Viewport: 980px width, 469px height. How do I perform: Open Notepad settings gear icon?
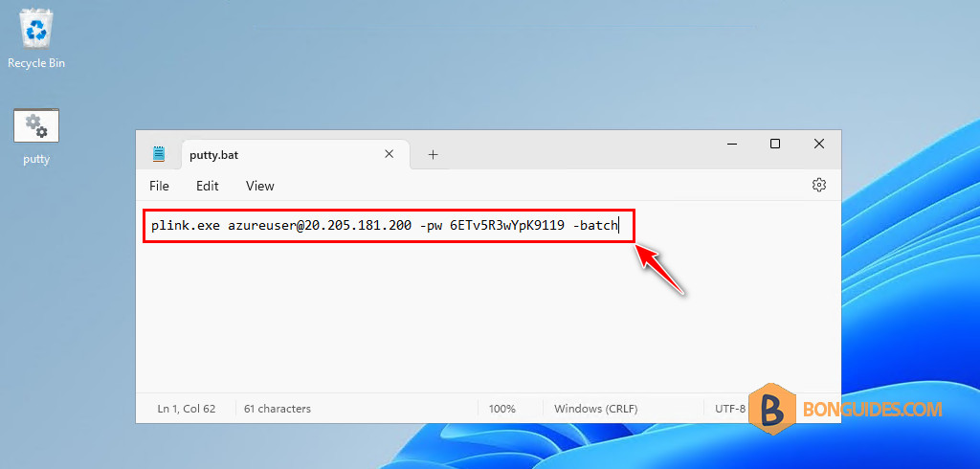pyautogui.click(x=819, y=185)
